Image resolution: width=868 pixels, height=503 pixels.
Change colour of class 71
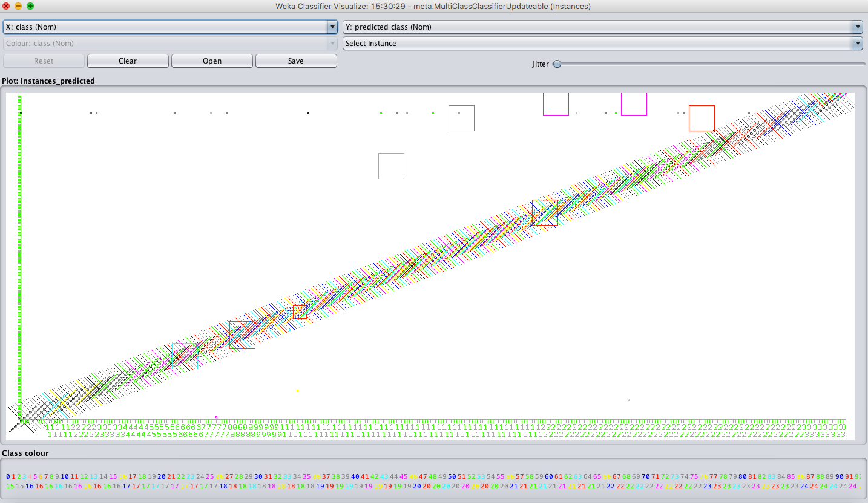point(656,476)
